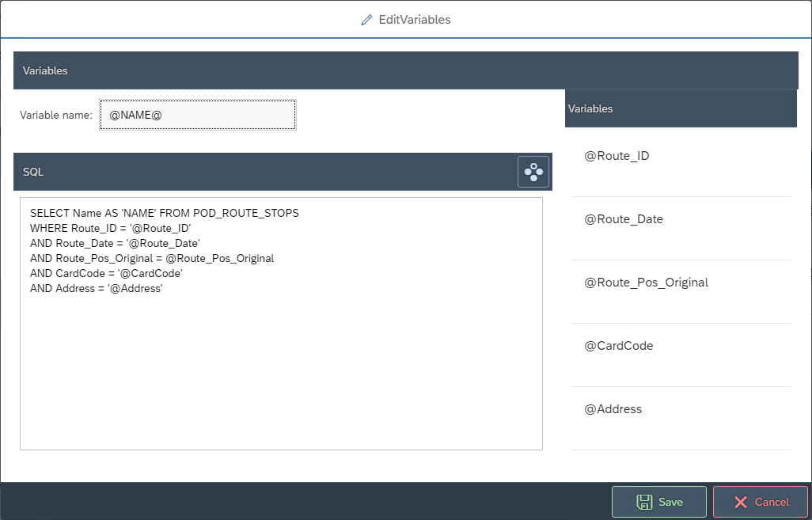
Task: Click the floppy disk icon on Save
Action: [644, 502]
